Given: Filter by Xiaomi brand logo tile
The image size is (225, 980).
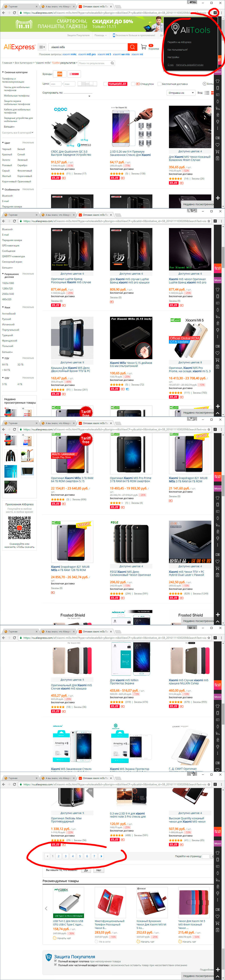Looking at the screenshot, I should [x=60, y=74].
